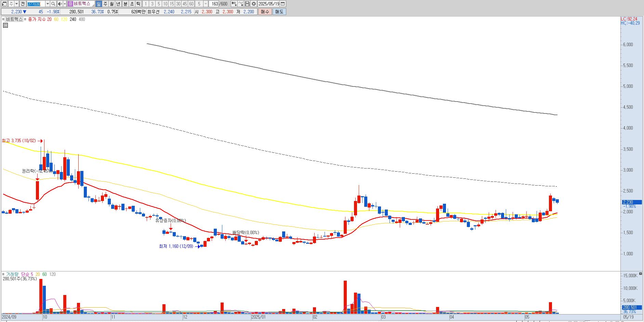Open the dropdown arrow beside the speaker icon
644x322 pixels.
coord(65,4)
